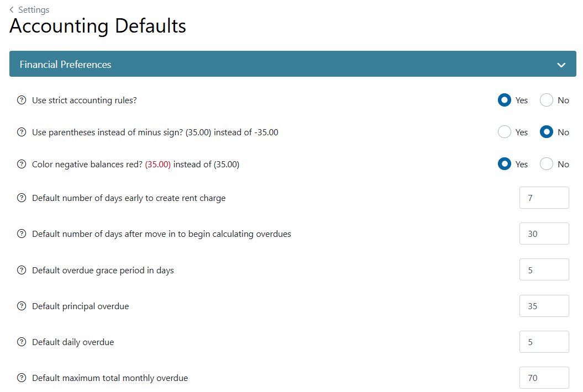
Task: Click help icon beside parentheses instead of minus
Action: [22, 132]
